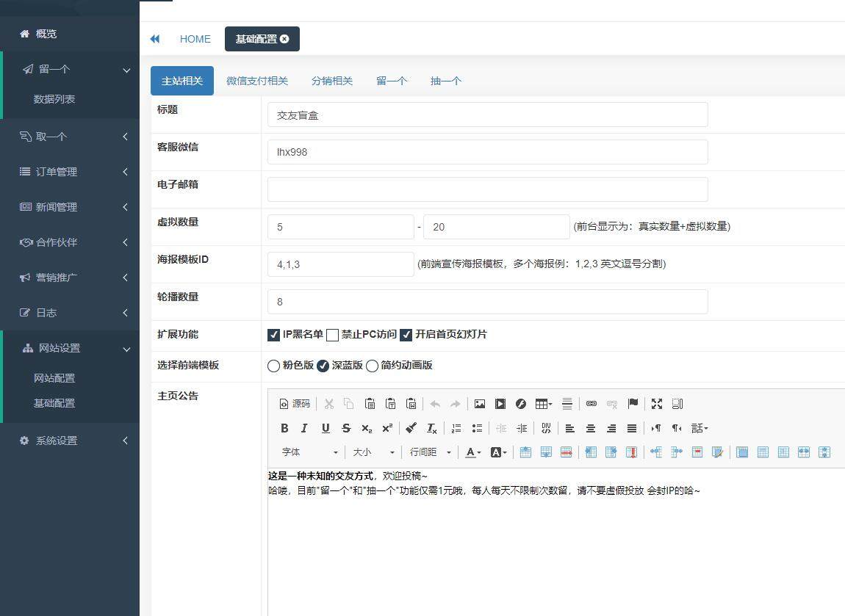Click the insert image icon

pos(480,404)
